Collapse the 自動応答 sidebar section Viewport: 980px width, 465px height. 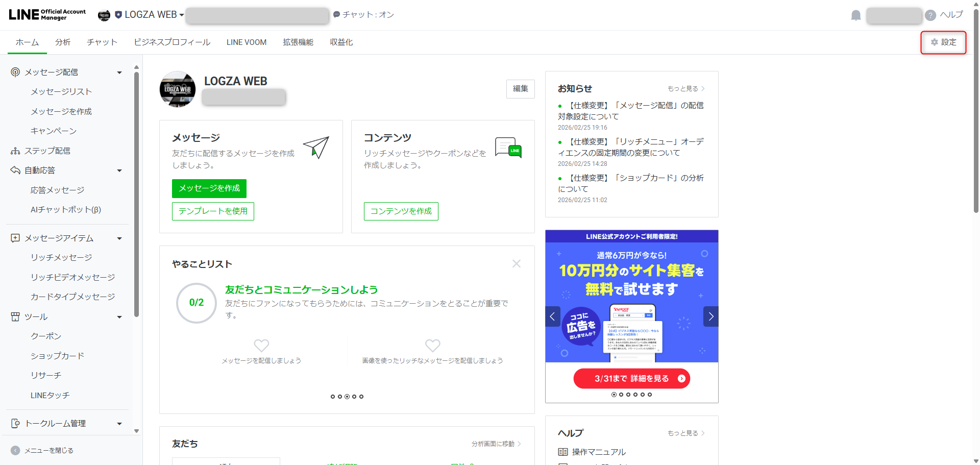point(119,170)
